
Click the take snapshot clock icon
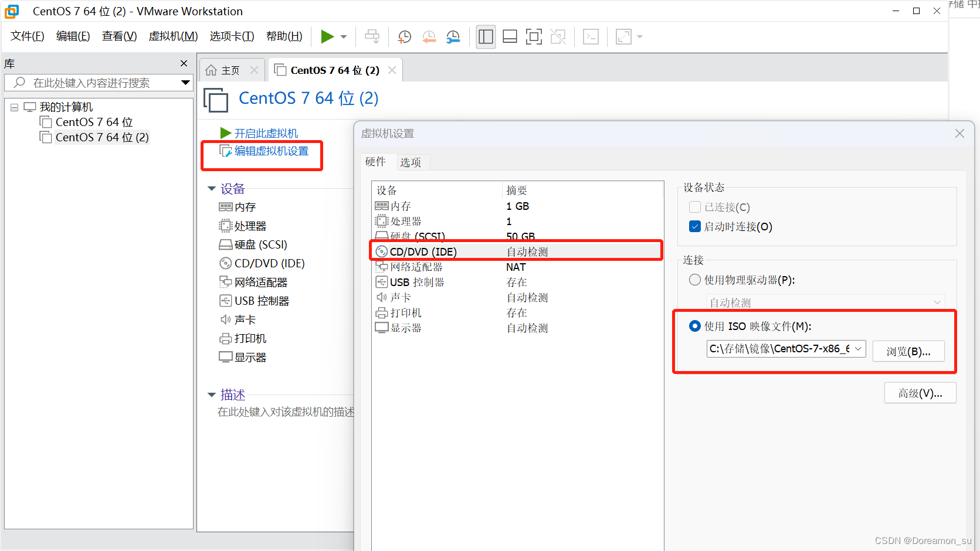pos(404,37)
